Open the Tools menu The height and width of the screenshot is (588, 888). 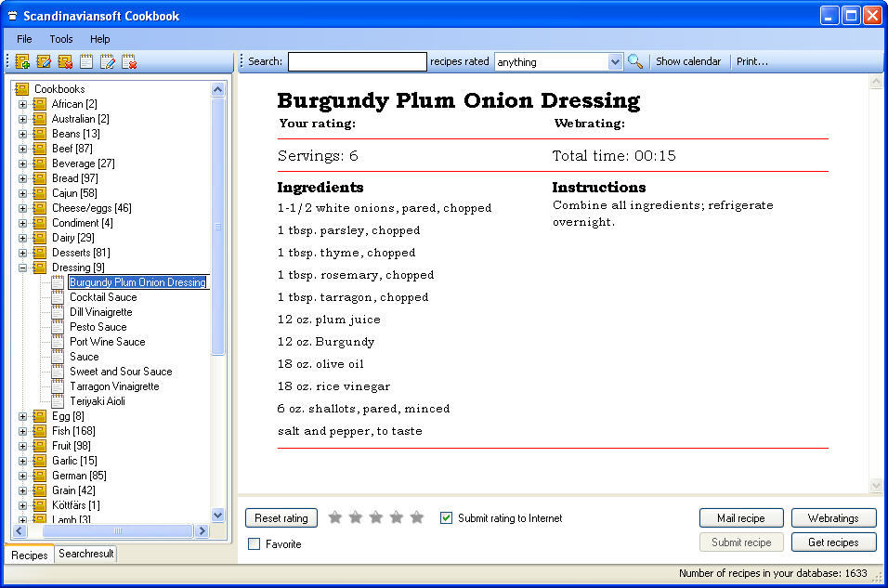61,39
